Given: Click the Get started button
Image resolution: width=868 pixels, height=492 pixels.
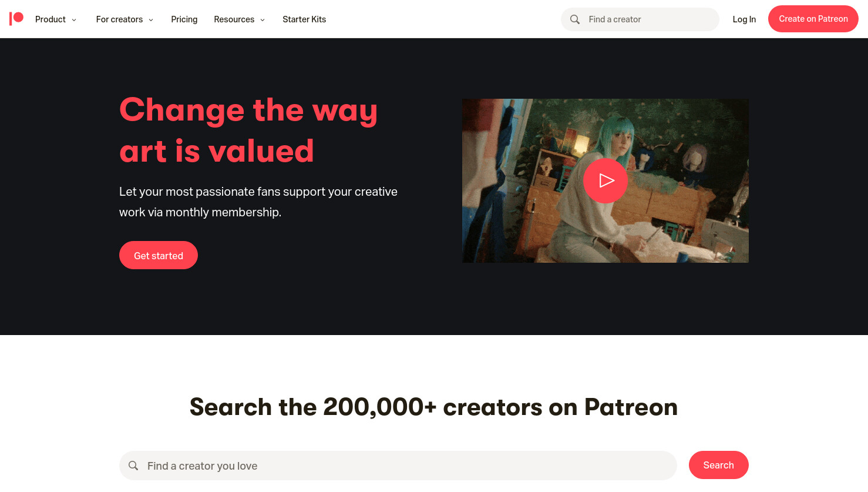Looking at the screenshot, I should click(x=159, y=255).
